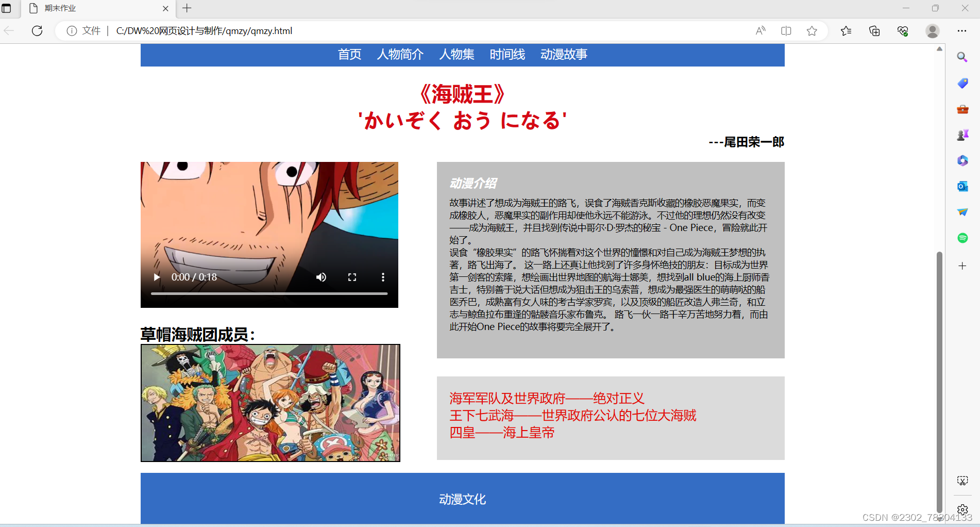Close the 期末作业 browser tab
980x527 pixels.
tap(165, 8)
